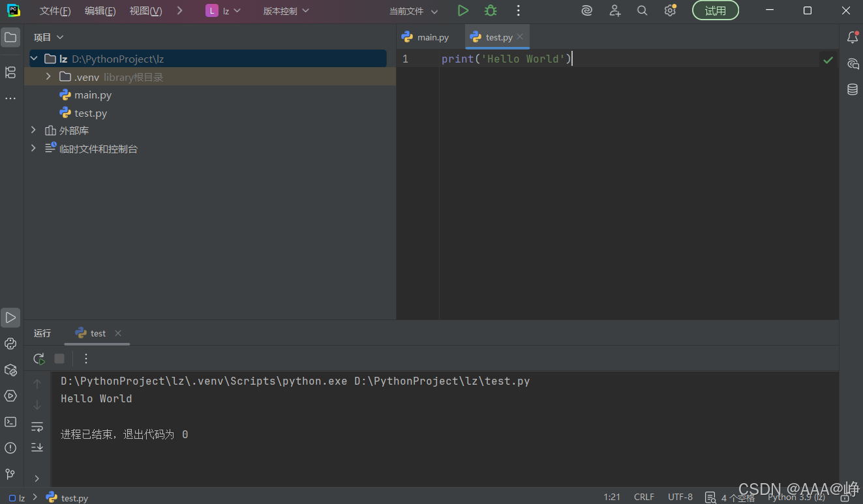Click the green inspection checkmark in editor
The width and height of the screenshot is (863, 504).
pos(828,60)
